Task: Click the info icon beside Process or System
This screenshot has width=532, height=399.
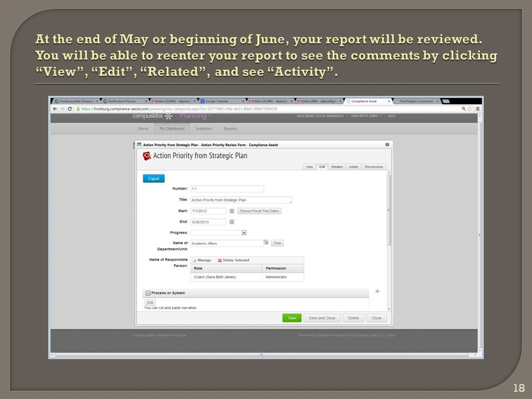Action: pos(377,291)
